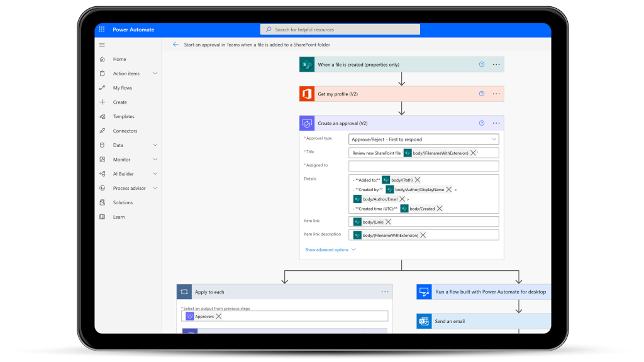This screenshot has height=362, width=644.
Task: Remove FilenameWithExtension token from Title
Action: pyautogui.click(x=473, y=153)
